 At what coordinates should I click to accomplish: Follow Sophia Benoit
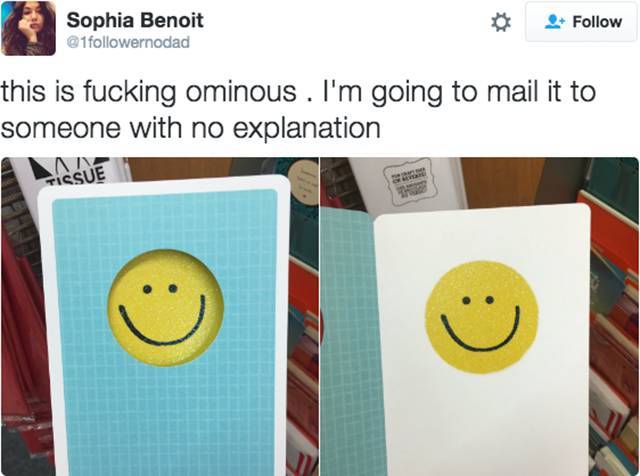[582, 22]
